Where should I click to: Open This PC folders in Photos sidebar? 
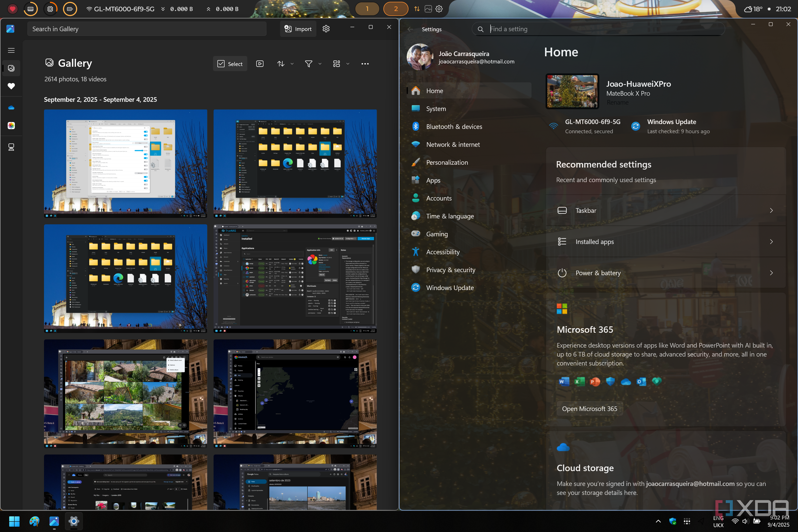[x=11, y=147]
